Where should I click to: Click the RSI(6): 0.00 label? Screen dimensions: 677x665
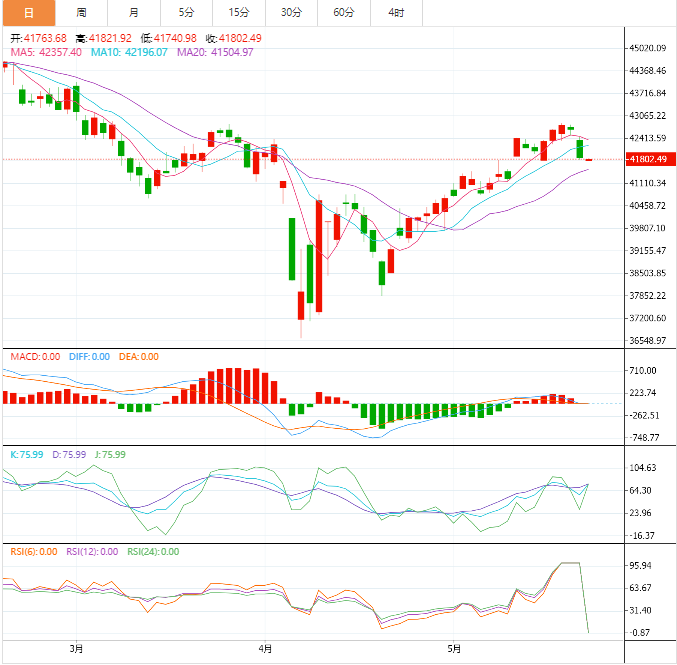(34, 552)
